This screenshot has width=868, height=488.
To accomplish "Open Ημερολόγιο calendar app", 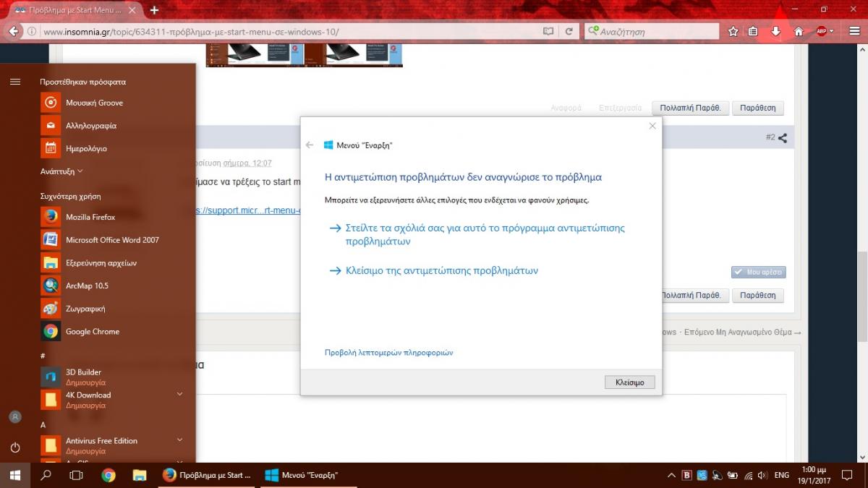I will 117,148.
